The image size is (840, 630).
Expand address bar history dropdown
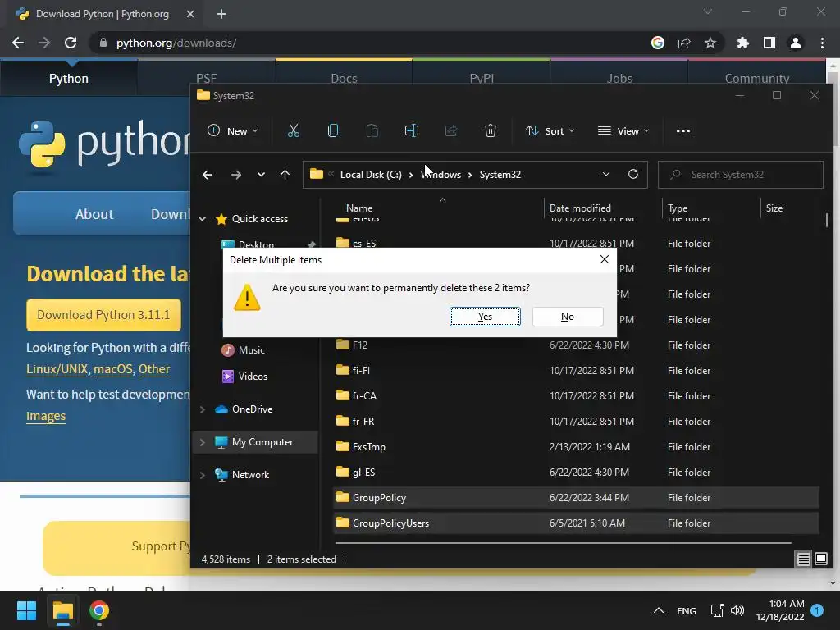pyautogui.click(x=606, y=174)
